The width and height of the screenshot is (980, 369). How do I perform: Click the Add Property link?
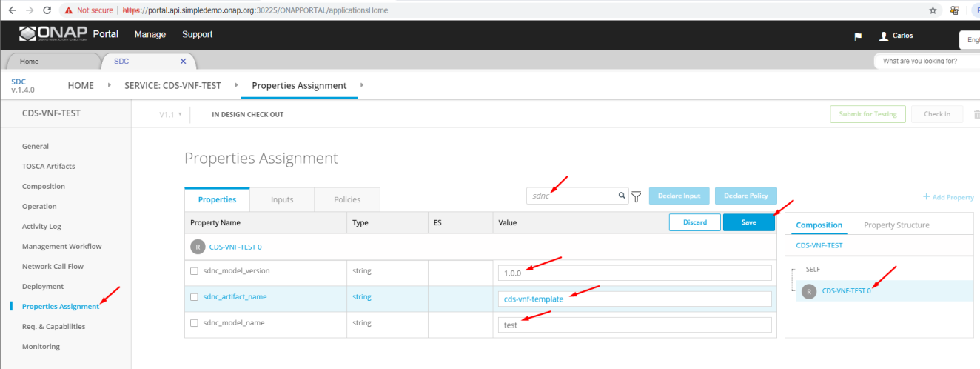click(x=948, y=197)
